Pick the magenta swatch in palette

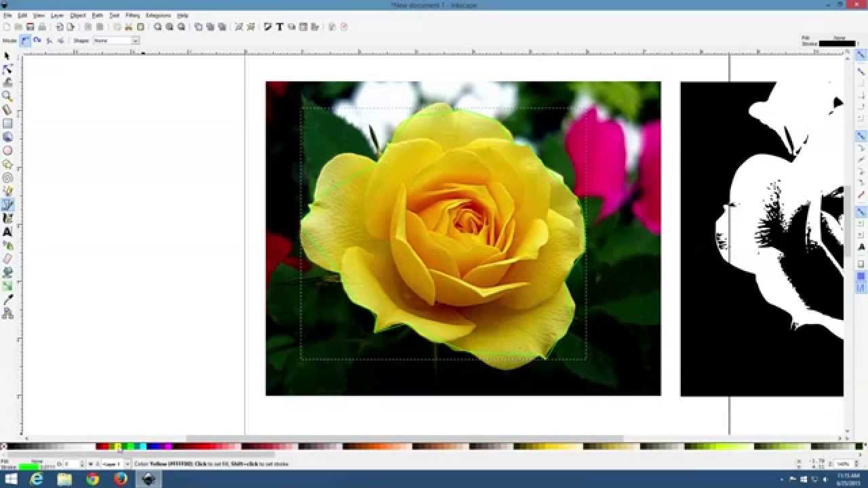[x=168, y=447]
